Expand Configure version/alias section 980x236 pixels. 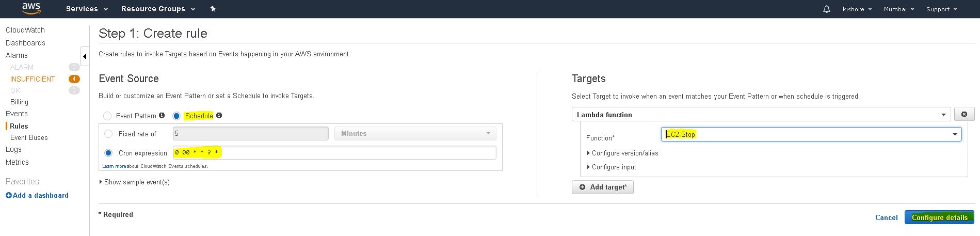point(622,153)
